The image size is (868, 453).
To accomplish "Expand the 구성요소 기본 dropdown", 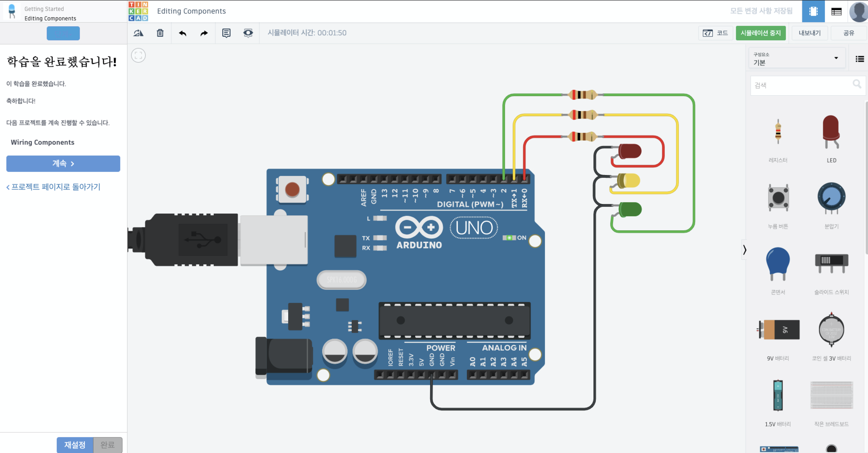I will pos(797,58).
